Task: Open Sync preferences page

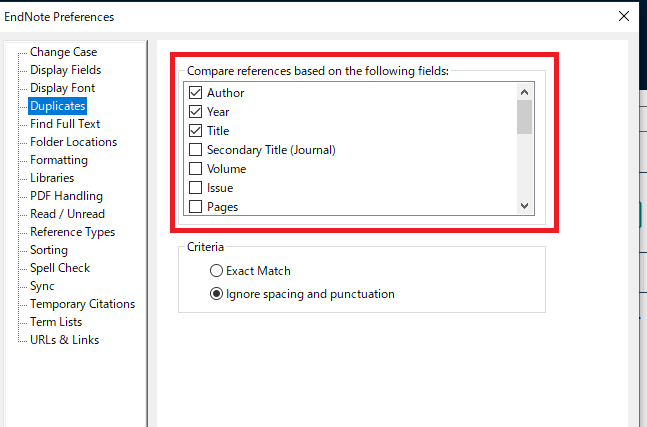Action: (41, 286)
